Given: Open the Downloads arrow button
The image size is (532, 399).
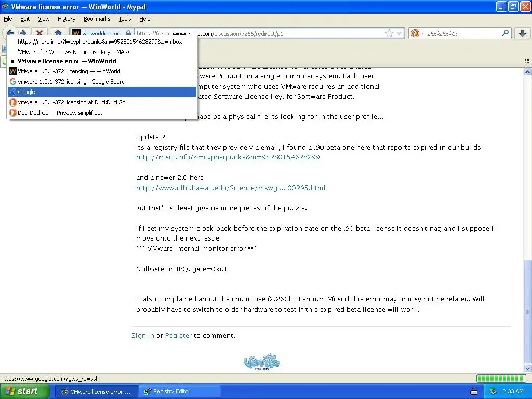Looking at the screenshot, I should pos(523,33).
